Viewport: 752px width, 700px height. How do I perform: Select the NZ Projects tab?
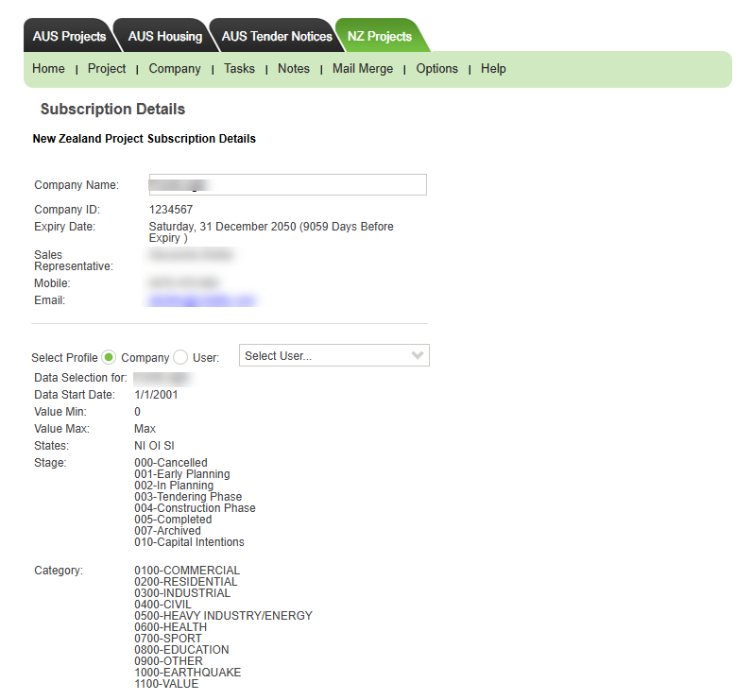pyautogui.click(x=380, y=36)
